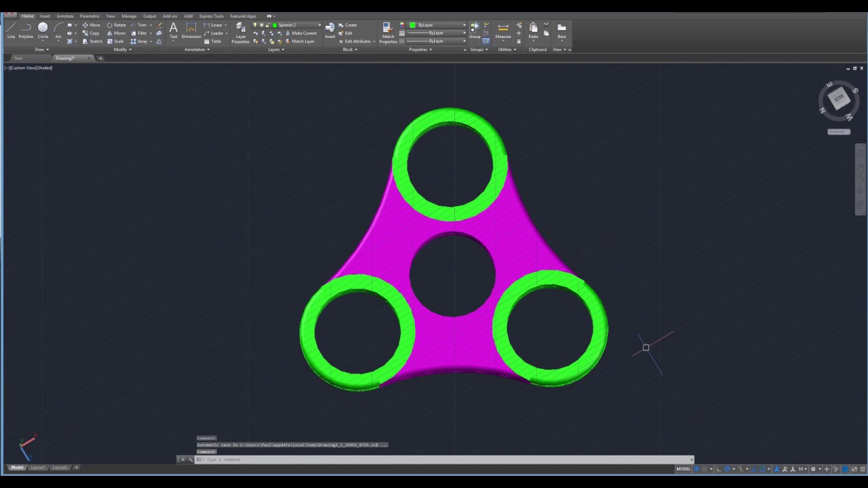Click Make Current layer button

pyautogui.click(x=300, y=33)
